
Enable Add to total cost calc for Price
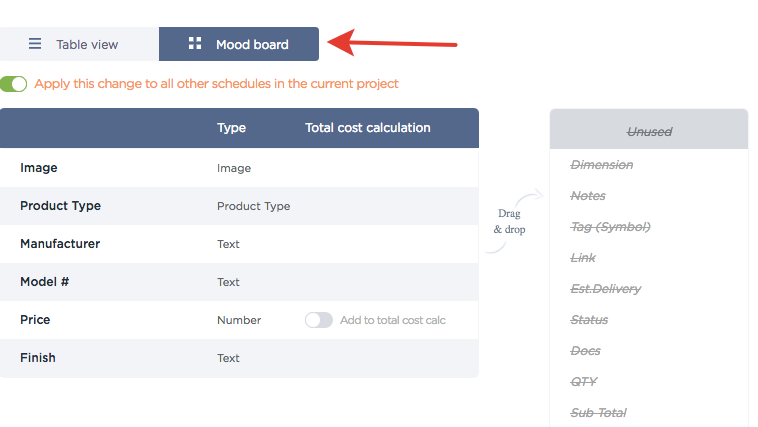click(319, 320)
